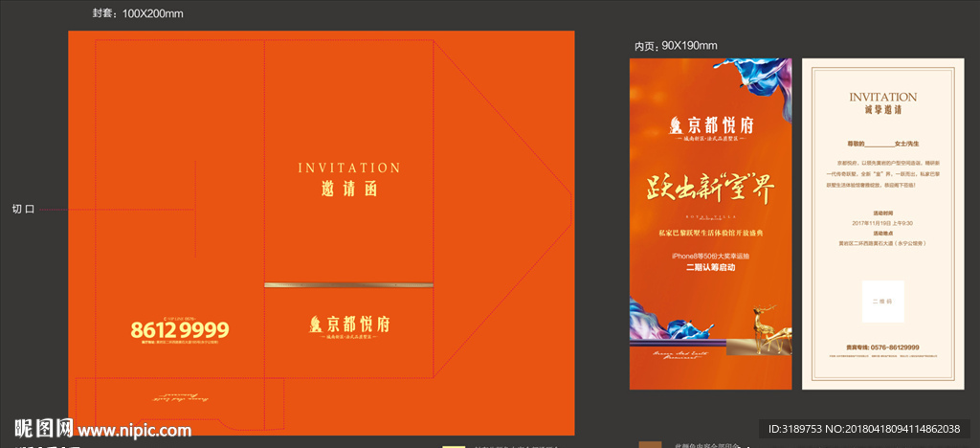Click 'INVITATION' heading on the cream card
Screen dimensions: 980x448
tap(882, 97)
